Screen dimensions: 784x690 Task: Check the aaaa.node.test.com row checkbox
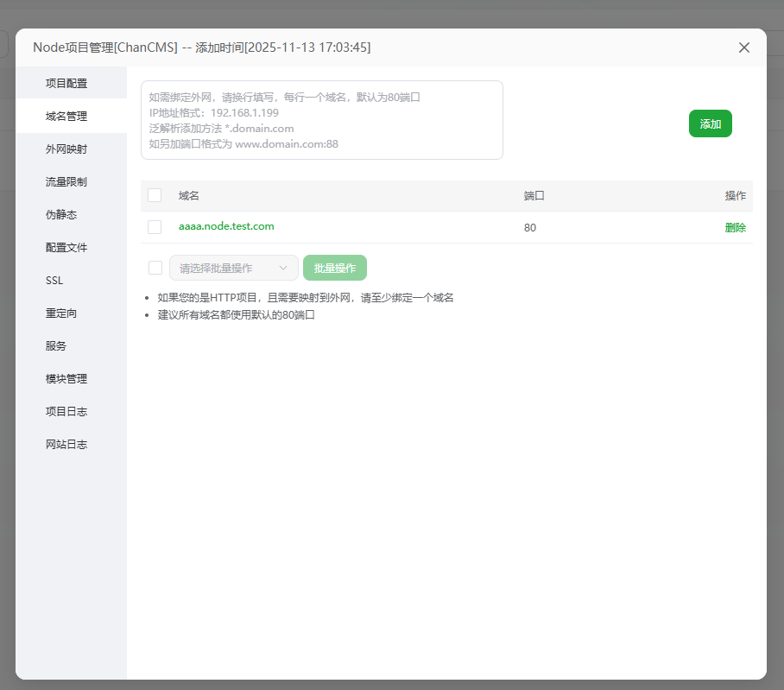(x=155, y=227)
